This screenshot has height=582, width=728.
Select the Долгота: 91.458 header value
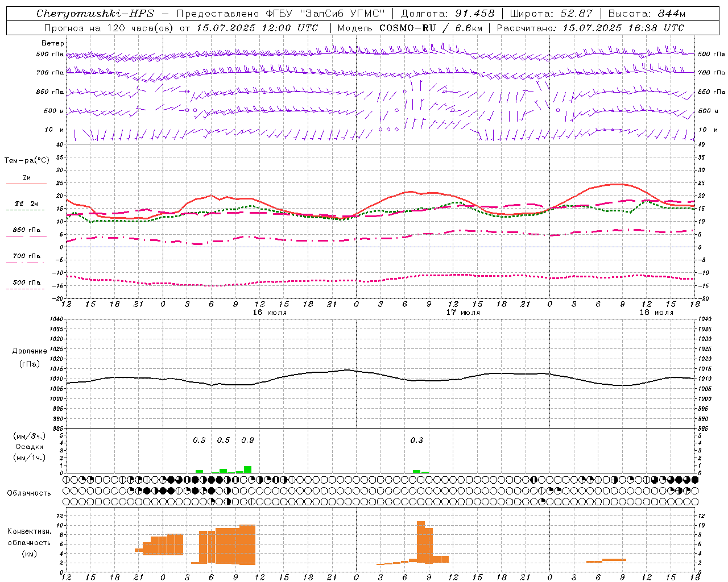coord(448,14)
